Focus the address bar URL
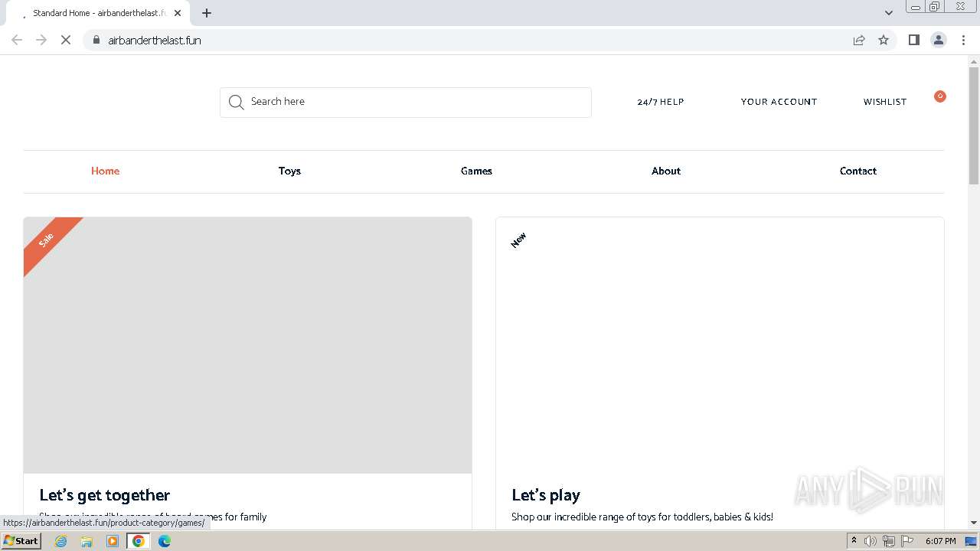This screenshot has height=551, width=980. (x=155, y=40)
